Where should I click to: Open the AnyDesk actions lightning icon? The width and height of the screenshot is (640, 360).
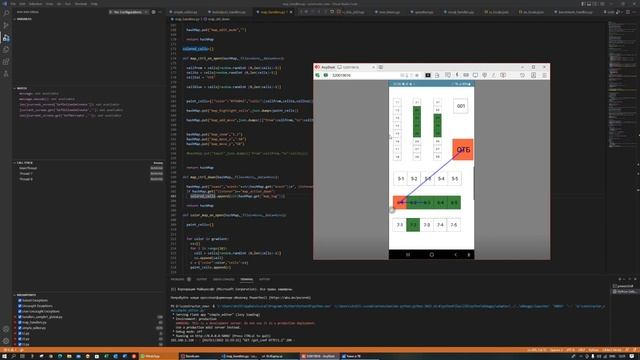(457, 75)
